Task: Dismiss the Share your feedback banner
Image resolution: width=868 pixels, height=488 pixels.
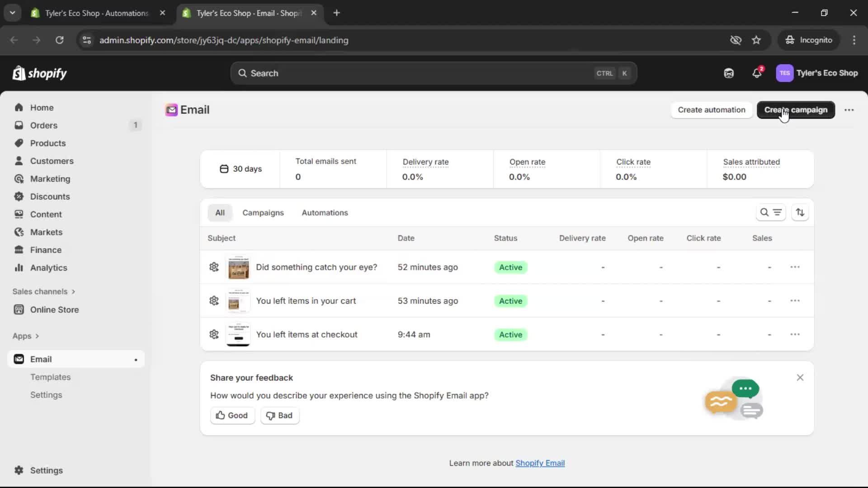Action: point(800,377)
